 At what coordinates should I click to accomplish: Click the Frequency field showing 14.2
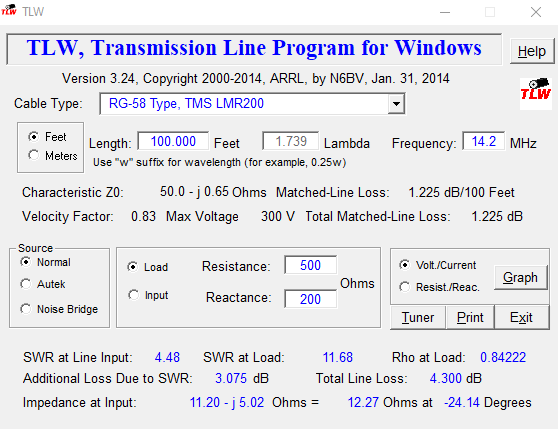(483, 141)
